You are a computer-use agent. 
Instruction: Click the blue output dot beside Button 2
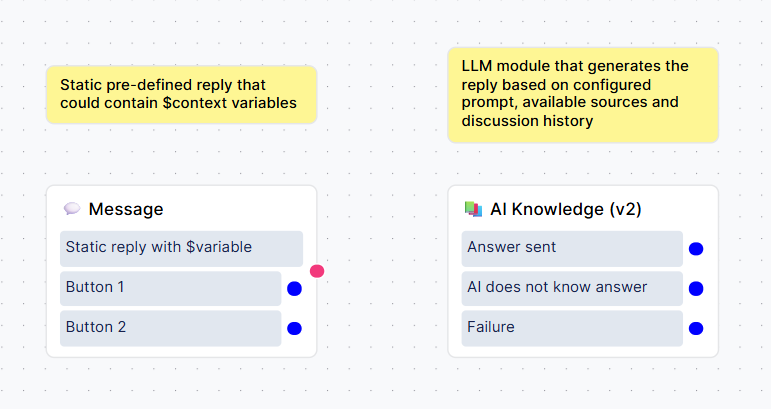tap(294, 328)
